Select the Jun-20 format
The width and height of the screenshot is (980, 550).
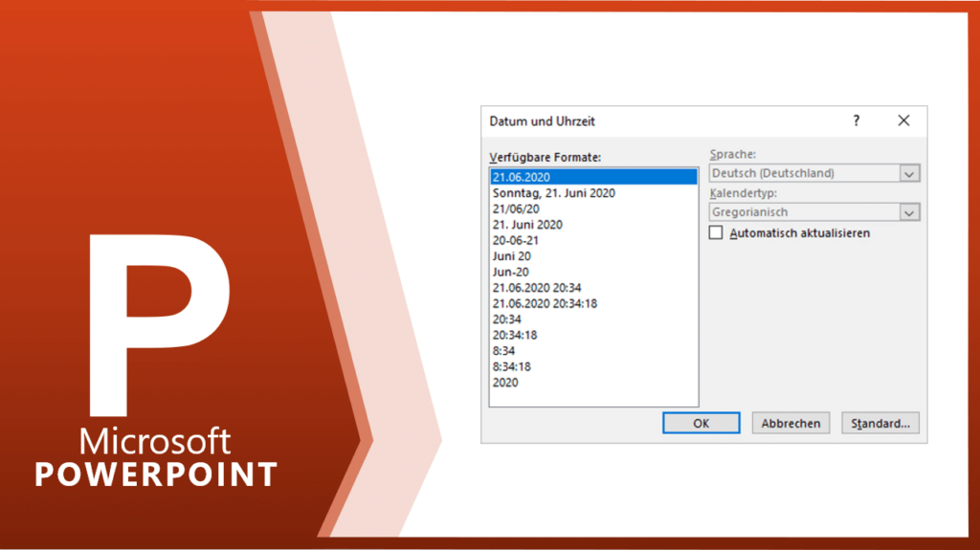pos(593,272)
